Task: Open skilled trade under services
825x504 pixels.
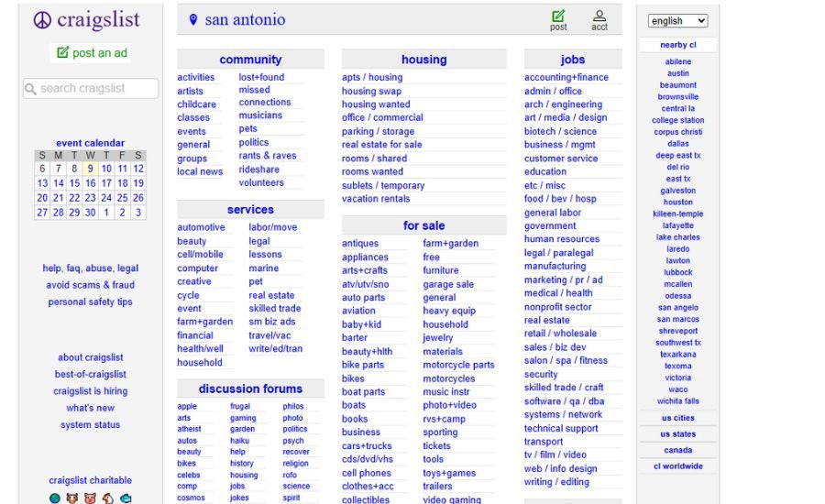Action: coord(275,308)
